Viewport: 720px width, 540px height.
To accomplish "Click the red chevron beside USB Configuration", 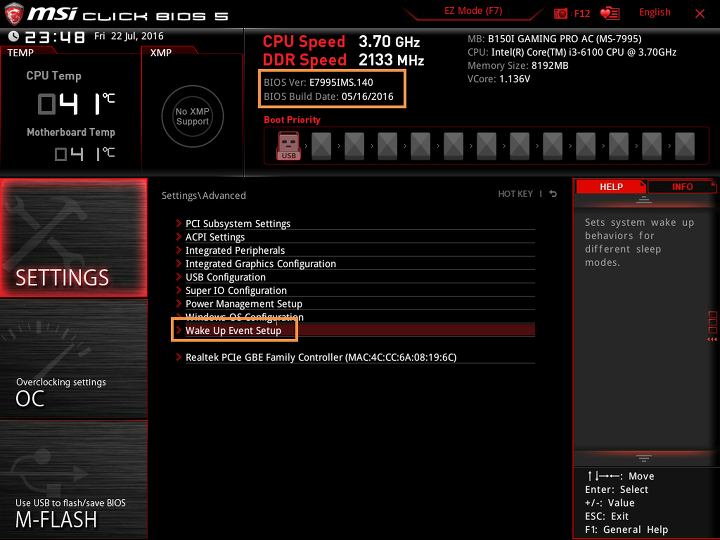I will click(179, 276).
